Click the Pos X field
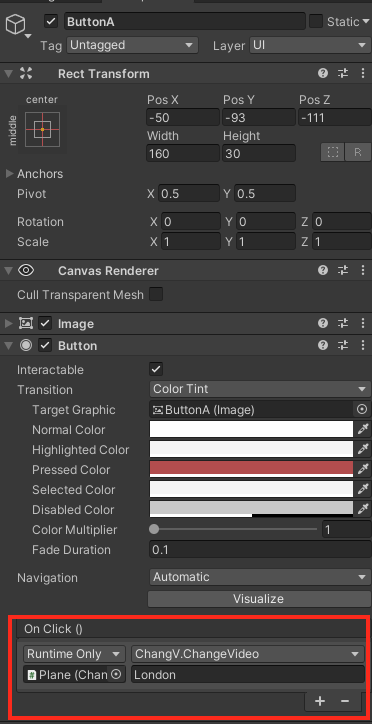Viewport: 372px width, 724px height. pyautogui.click(x=182, y=118)
